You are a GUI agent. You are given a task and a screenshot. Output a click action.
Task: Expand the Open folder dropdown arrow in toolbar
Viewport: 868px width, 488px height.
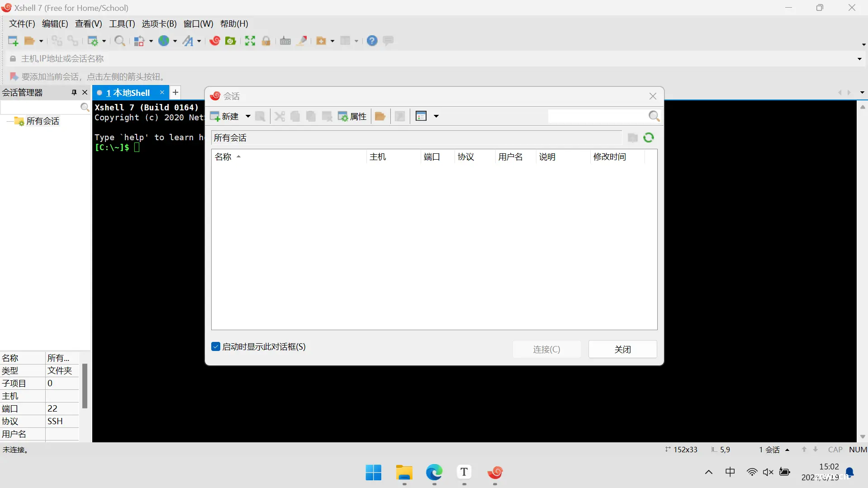[41, 41]
